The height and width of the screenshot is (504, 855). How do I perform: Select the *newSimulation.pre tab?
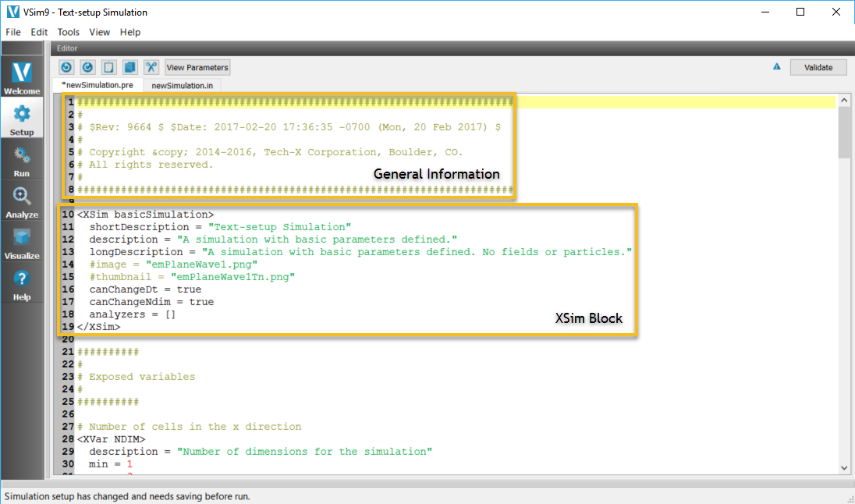point(98,85)
